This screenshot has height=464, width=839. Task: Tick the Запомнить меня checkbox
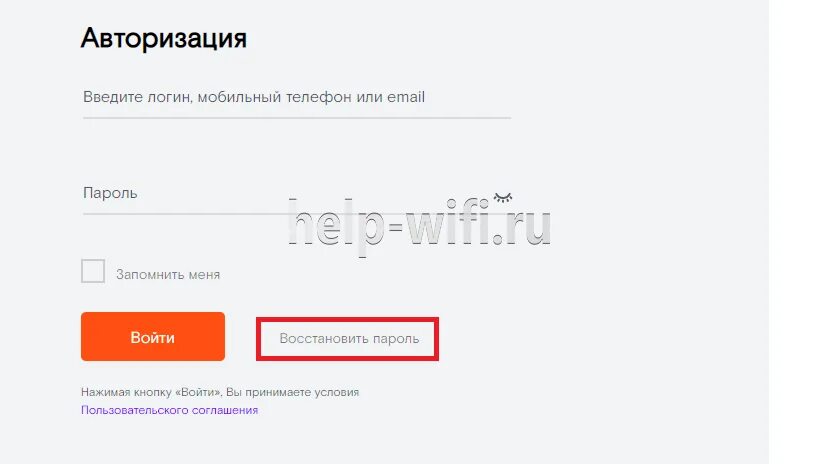[93, 271]
